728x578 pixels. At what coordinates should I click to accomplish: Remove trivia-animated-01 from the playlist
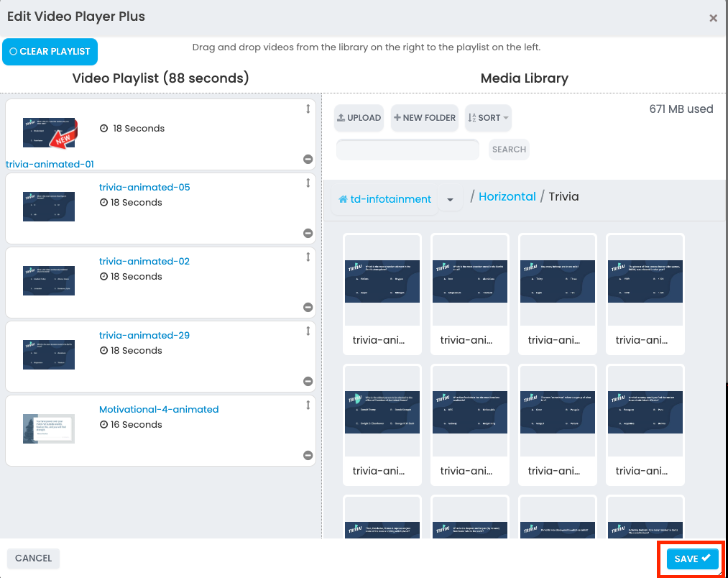pyautogui.click(x=308, y=159)
